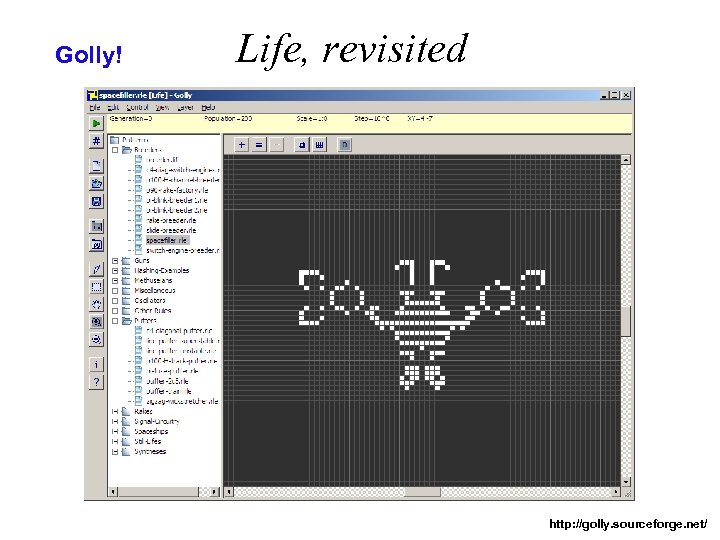Click the XY coordinates status entry
This screenshot has width=720, height=540.
tap(420, 118)
